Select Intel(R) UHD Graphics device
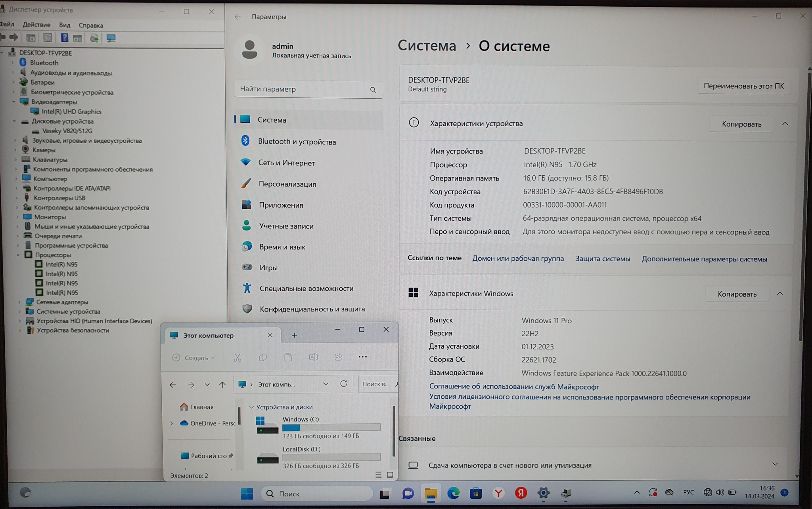The width and height of the screenshot is (812, 509). (71, 112)
